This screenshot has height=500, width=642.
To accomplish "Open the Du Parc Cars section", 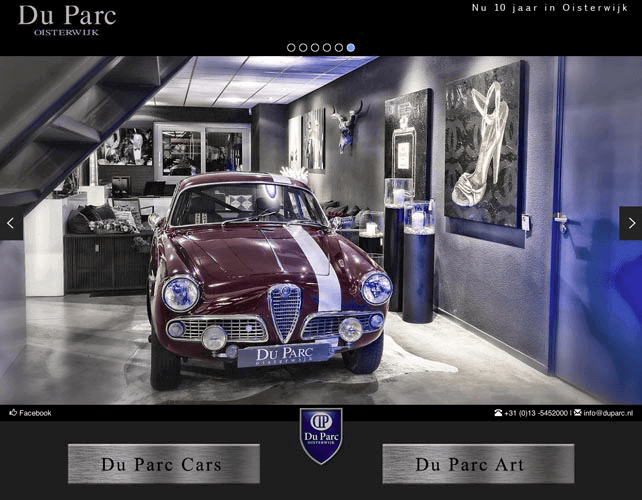I will tap(164, 464).
